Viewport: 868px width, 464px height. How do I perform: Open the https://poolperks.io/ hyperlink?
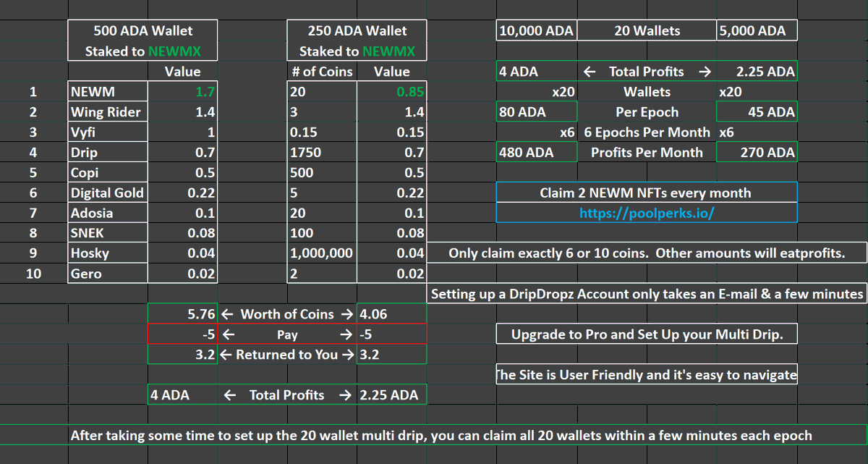pos(647,213)
